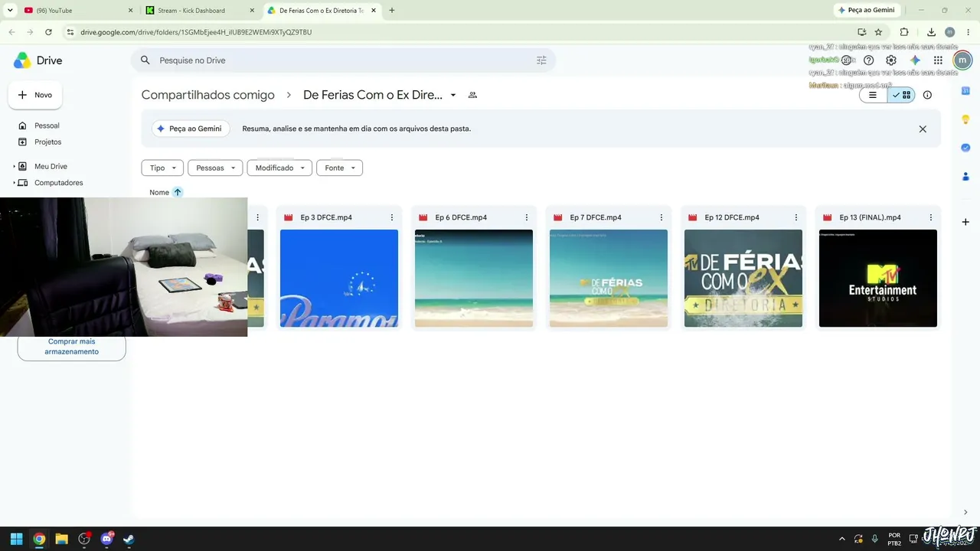
Task: Open Meu Drive in the sidebar
Action: point(51,166)
